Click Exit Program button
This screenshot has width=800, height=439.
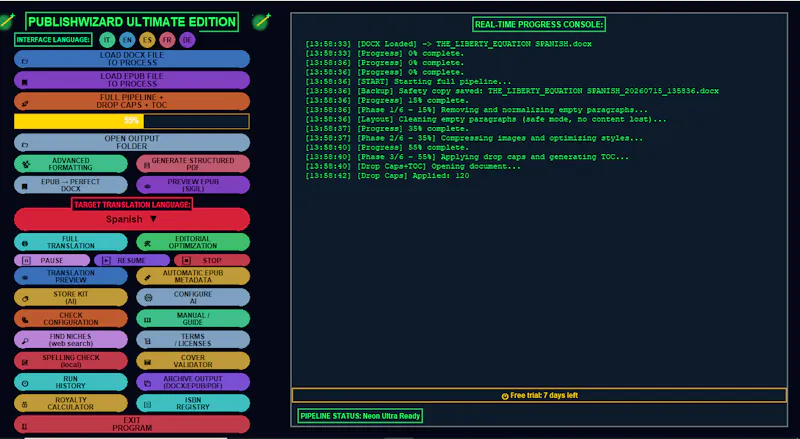pyautogui.click(x=132, y=424)
